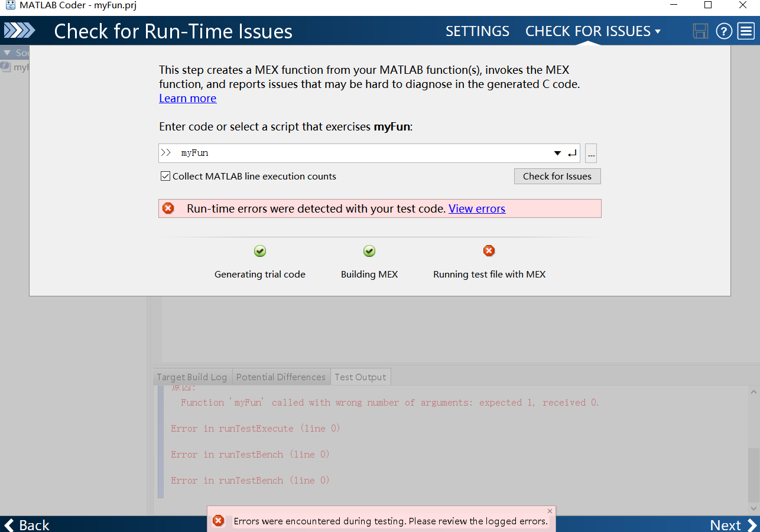Click the Check for Issues button
Viewport: 760px width, 532px height.
tap(557, 176)
